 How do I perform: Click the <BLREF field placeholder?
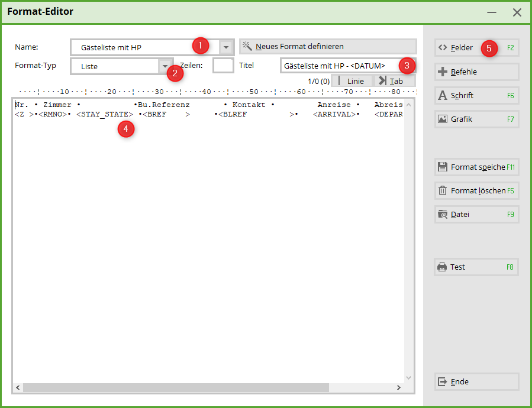[256, 114]
